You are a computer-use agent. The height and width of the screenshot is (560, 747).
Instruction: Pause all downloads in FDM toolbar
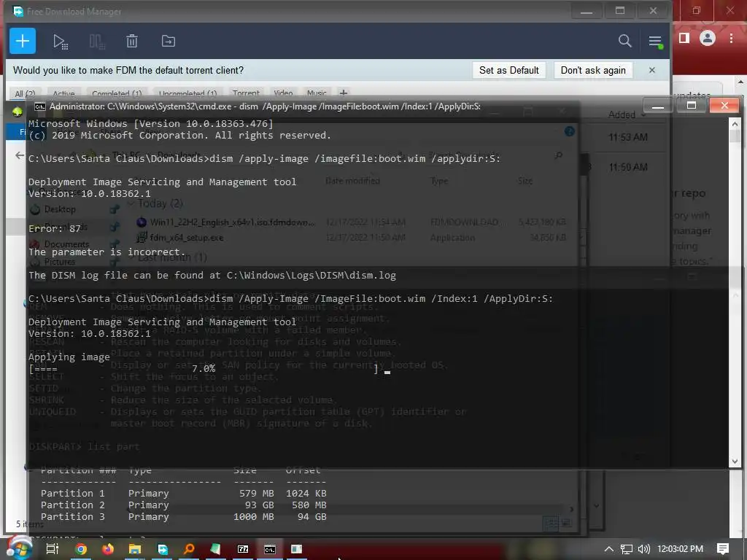coord(97,42)
